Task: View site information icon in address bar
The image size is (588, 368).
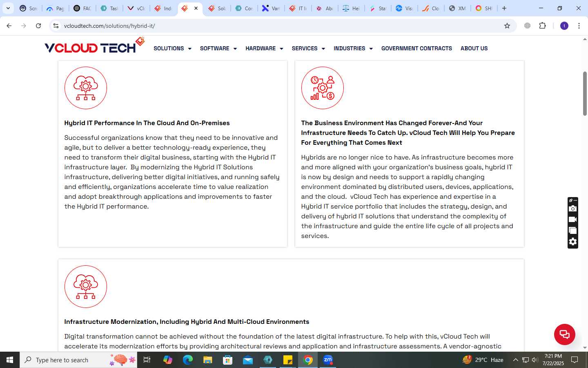Action: (x=56, y=26)
